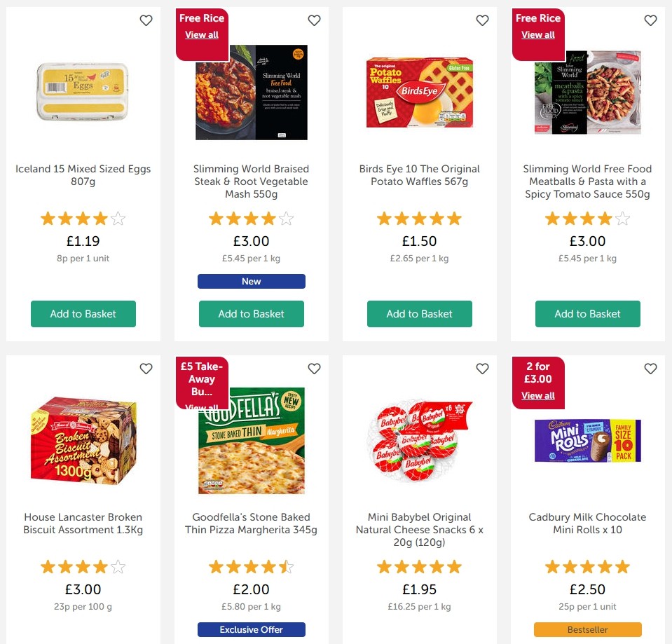Favourite the House Lancaster Broken Biscuit Assortment
The height and width of the screenshot is (644, 672).
click(146, 368)
